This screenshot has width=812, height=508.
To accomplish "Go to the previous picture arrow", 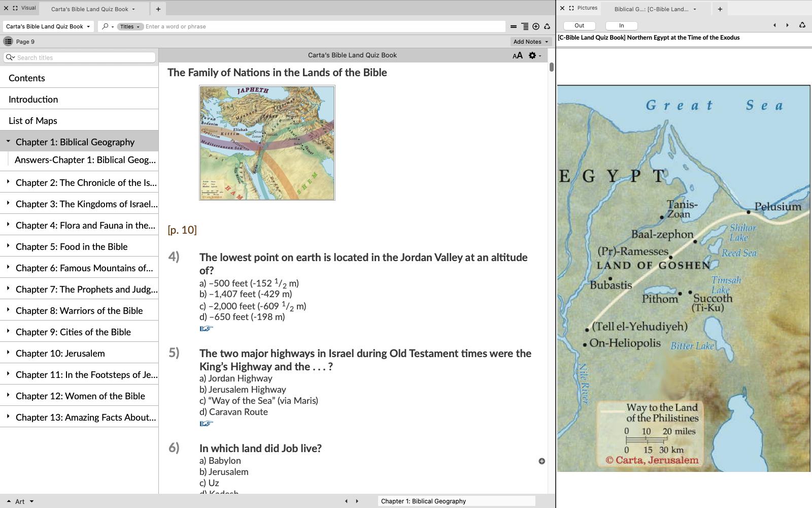I will coord(774,25).
